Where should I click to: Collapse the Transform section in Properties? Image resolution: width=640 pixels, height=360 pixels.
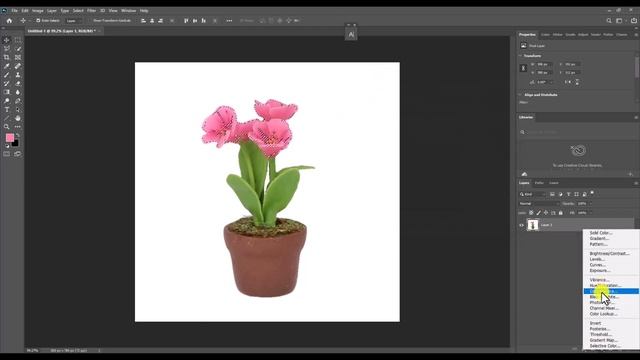tap(520, 56)
